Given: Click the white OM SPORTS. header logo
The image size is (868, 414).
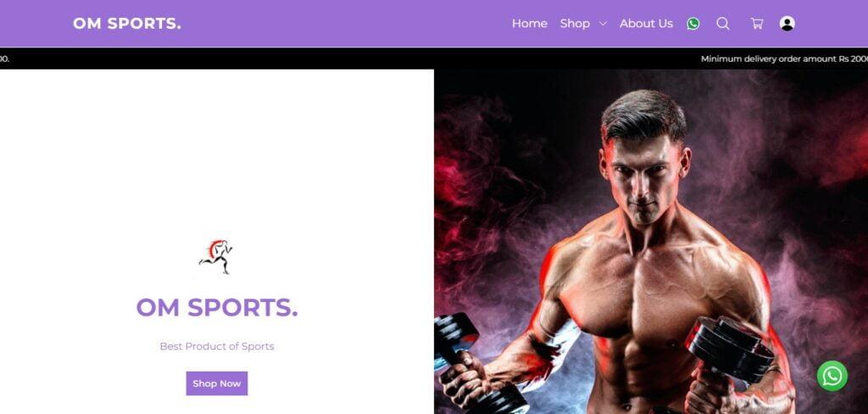Looking at the screenshot, I should [127, 23].
